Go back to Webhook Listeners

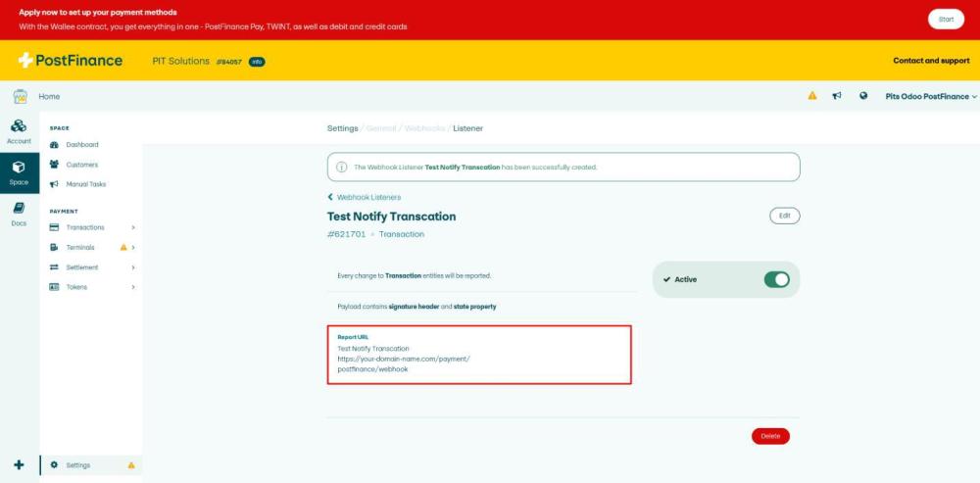pyautogui.click(x=365, y=197)
